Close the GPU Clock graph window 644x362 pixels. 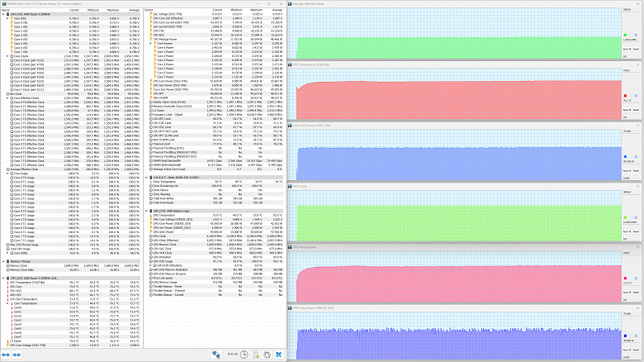(x=638, y=186)
